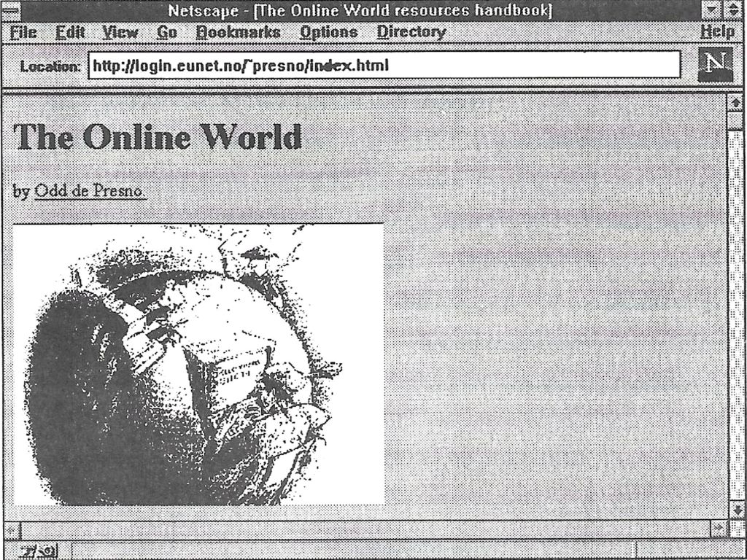
Task: Open the File menu
Action: point(24,32)
